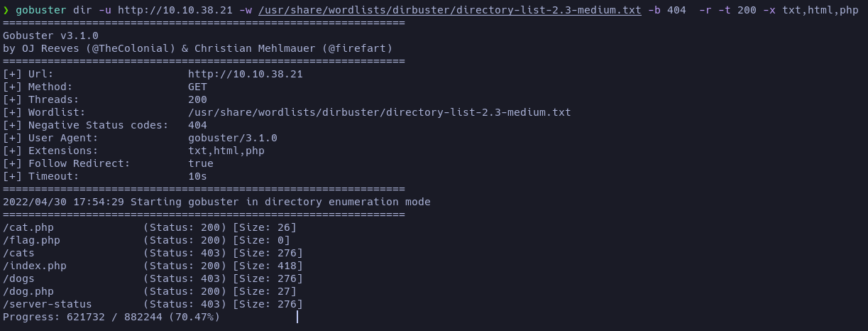
Task: Click the User Agent gobuster/3.1.0 value
Action: (233, 138)
